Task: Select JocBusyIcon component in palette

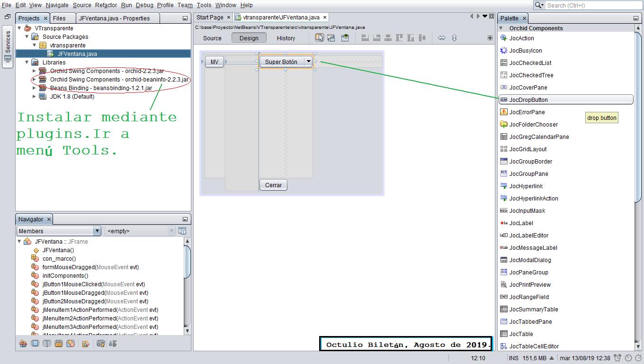Action: tap(566, 51)
